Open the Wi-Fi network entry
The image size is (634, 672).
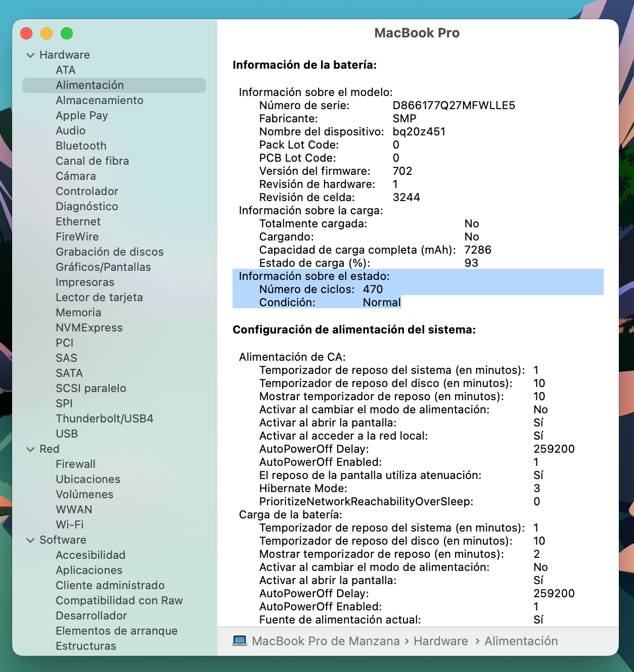click(x=69, y=525)
